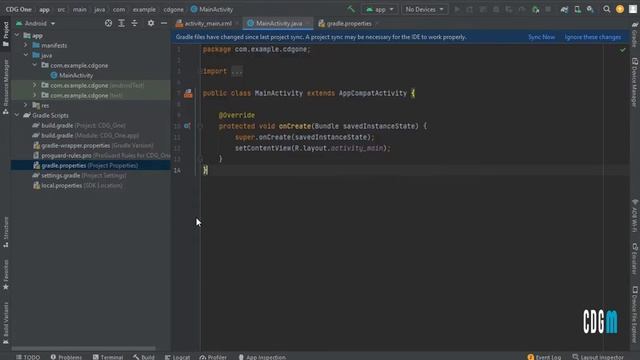The width and height of the screenshot is (640, 360).
Task: Open the TODO bottom tab
Action: coord(28,357)
